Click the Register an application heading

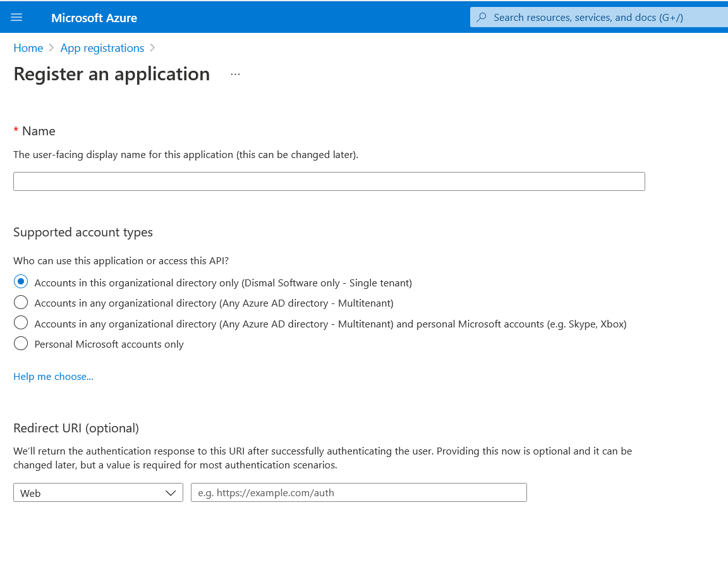tap(112, 74)
